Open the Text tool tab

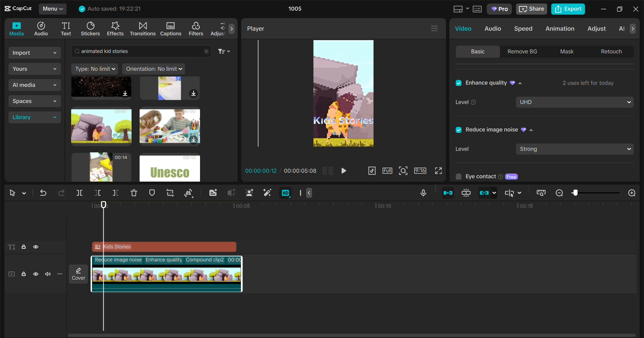click(x=66, y=29)
